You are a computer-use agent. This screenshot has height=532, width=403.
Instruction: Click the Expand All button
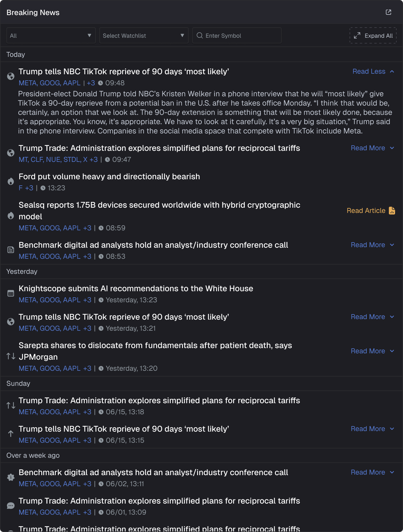373,36
